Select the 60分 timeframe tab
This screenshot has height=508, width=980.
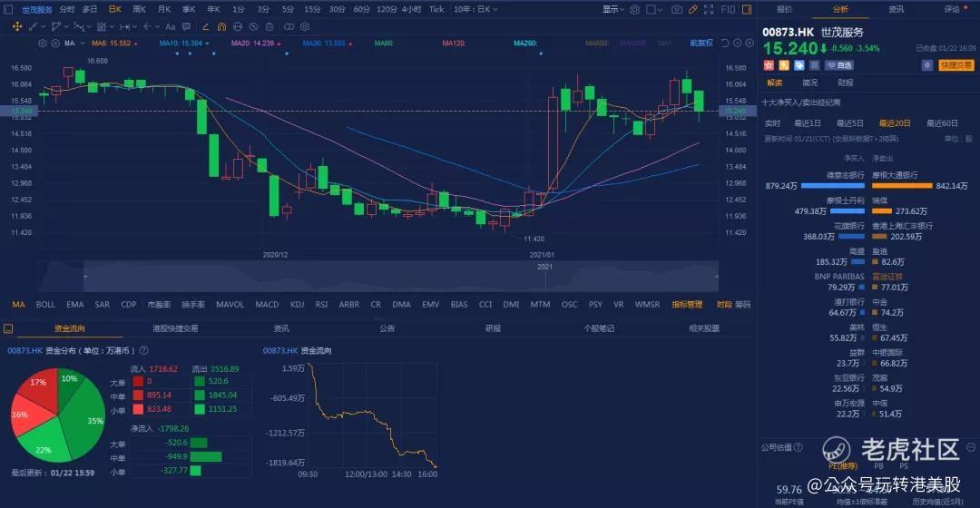pos(361,9)
